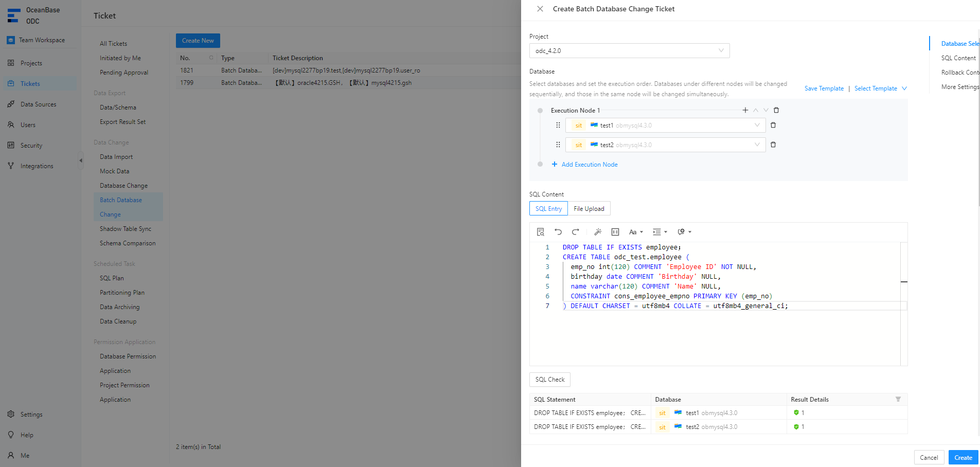
Task: Jump to SQL Content anchor section
Action: (958, 58)
